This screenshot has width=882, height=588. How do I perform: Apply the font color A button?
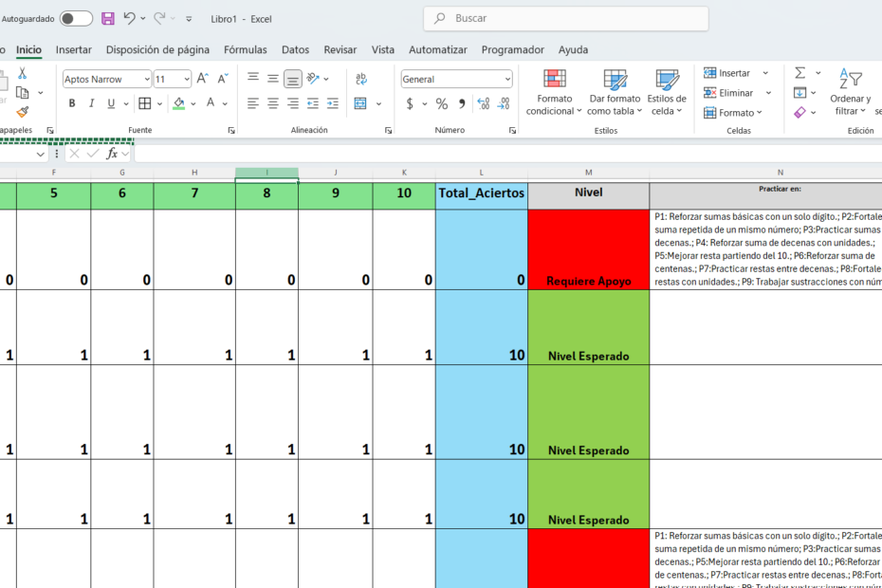click(x=211, y=103)
